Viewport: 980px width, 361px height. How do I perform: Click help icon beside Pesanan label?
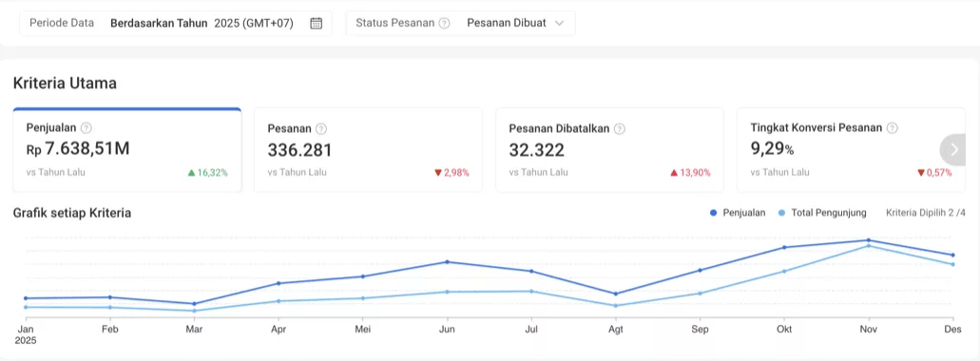tap(321, 128)
